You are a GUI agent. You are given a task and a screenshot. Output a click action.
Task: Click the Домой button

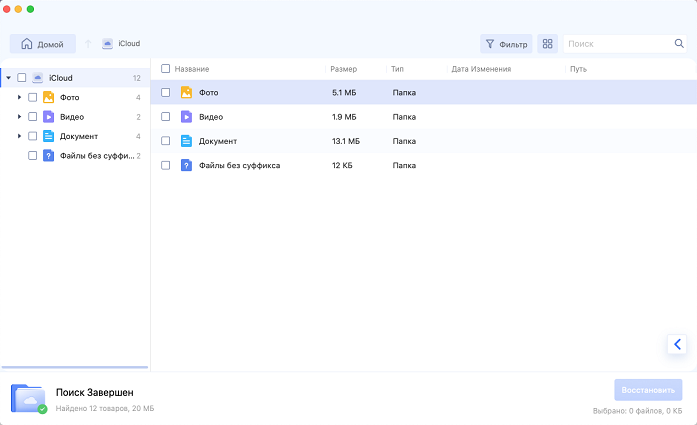click(x=43, y=44)
